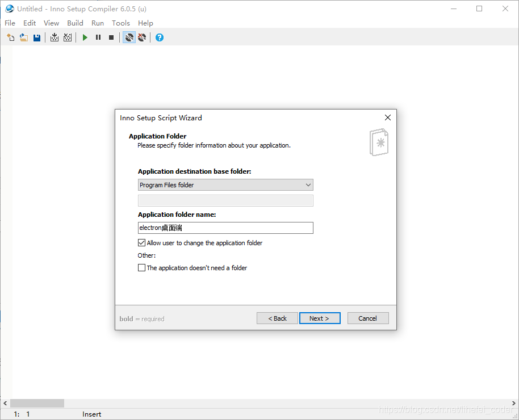Close the Inno Setup Script Wizard dialog
This screenshot has height=420, width=519.
pos(388,117)
